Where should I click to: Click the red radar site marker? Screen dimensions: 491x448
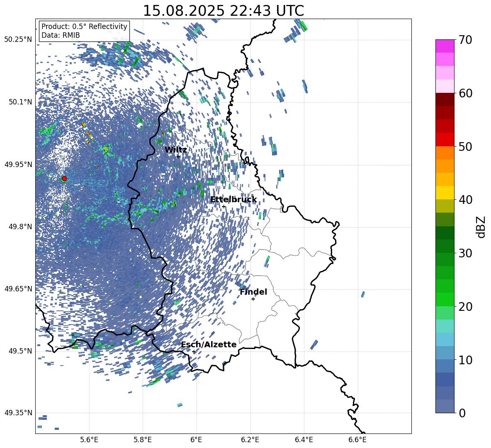pyautogui.click(x=64, y=178)
